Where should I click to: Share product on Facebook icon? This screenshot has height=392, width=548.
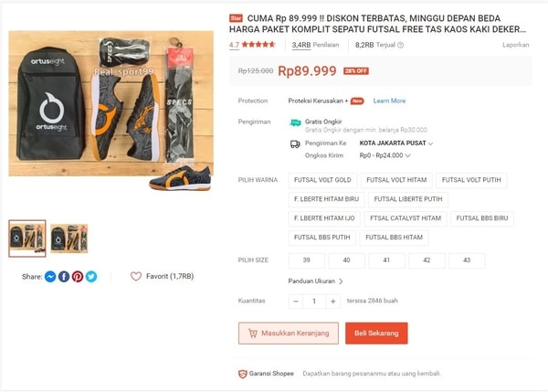tap(64, 277)
